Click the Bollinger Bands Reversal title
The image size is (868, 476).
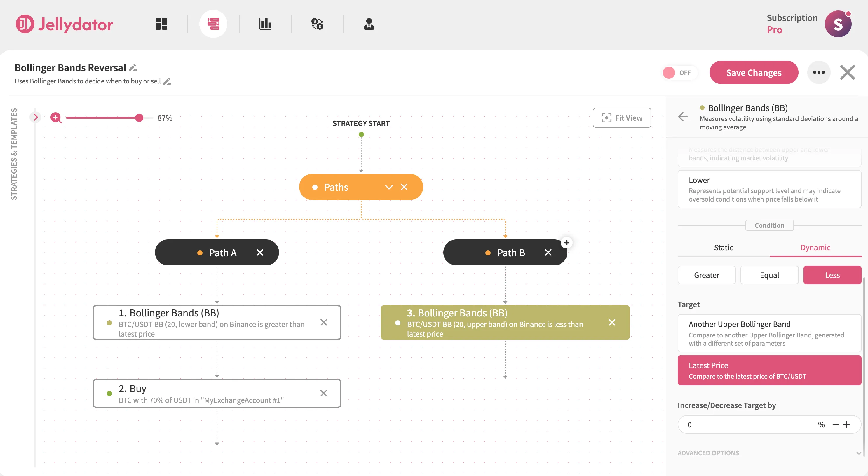coord(70,68)
